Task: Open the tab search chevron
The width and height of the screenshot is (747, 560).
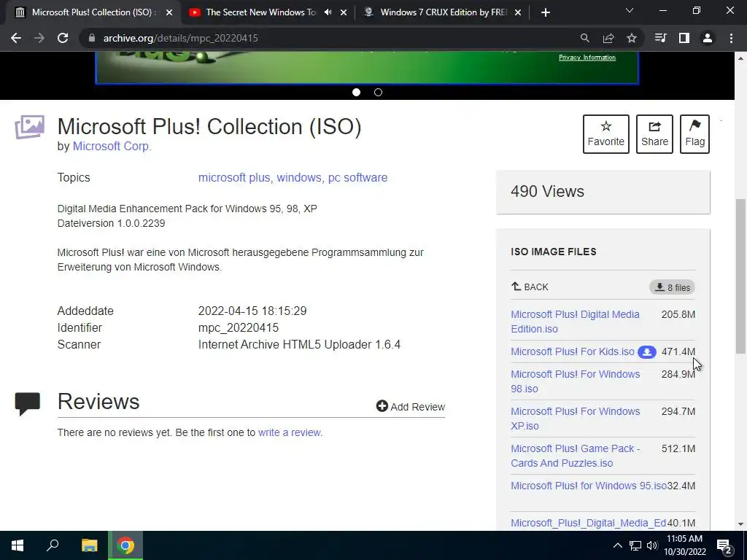Action: [x=630, y=10]
